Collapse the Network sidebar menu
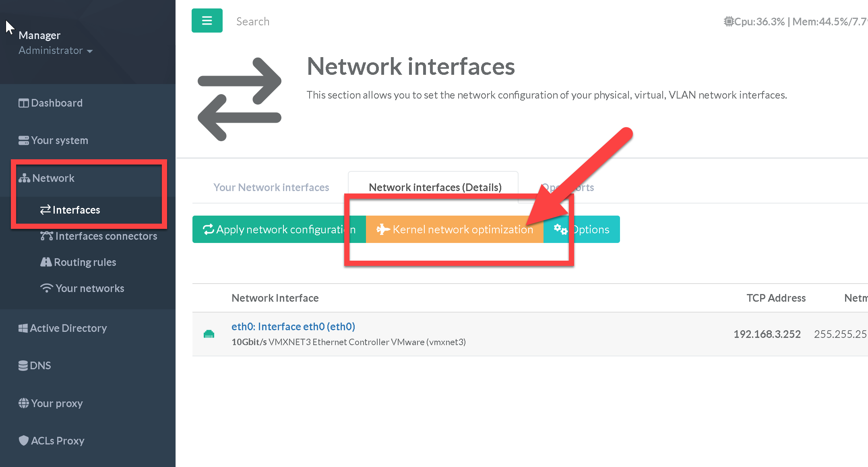 (x=47, y=178)
